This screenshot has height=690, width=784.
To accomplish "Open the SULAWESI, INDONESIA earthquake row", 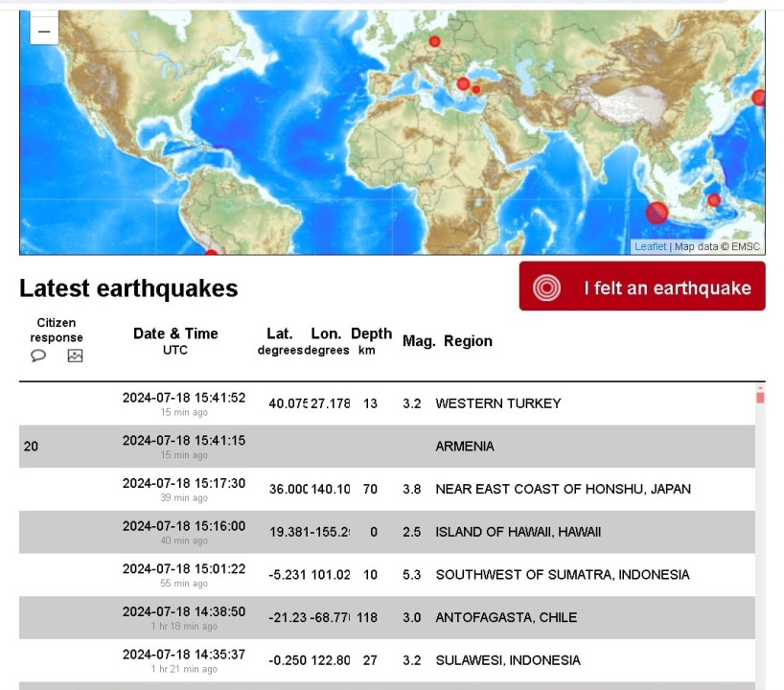I will coord(507,660).
